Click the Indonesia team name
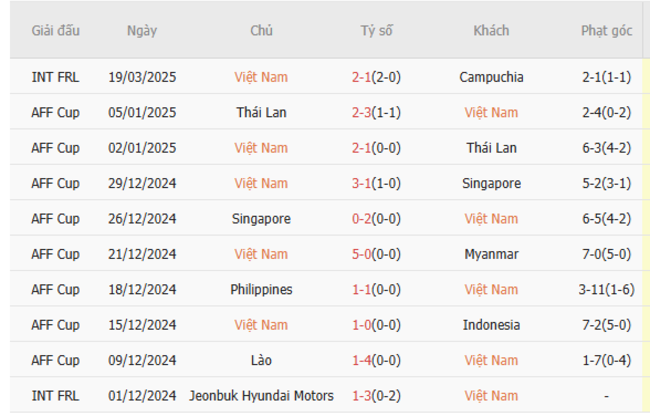This screenshot has width=650, height=416. pos(492,325)
